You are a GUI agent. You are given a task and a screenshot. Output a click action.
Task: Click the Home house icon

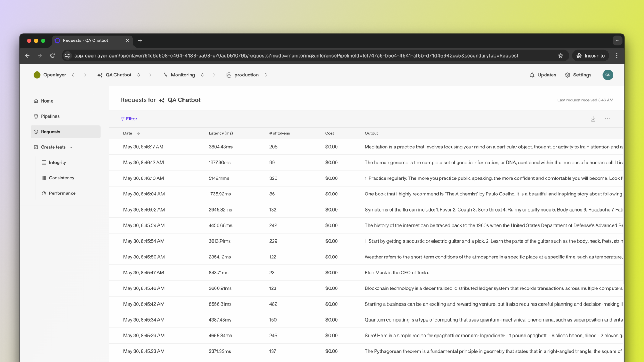(36, 101)
